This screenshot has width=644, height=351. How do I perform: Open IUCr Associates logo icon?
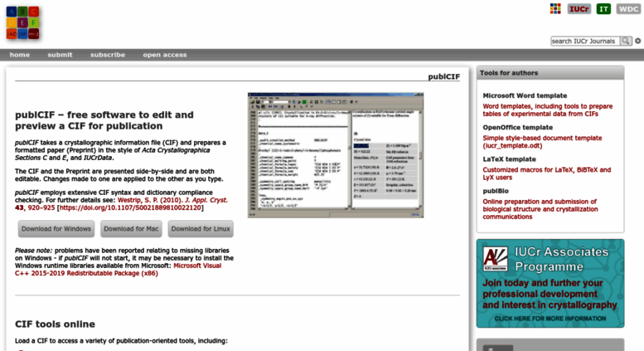(495, 259)
